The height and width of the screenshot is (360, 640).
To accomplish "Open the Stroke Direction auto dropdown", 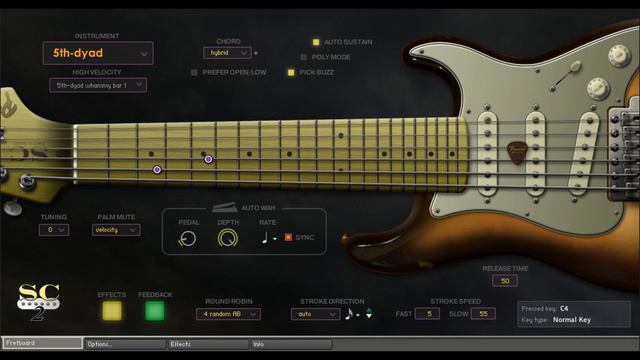I will (315, 314).
